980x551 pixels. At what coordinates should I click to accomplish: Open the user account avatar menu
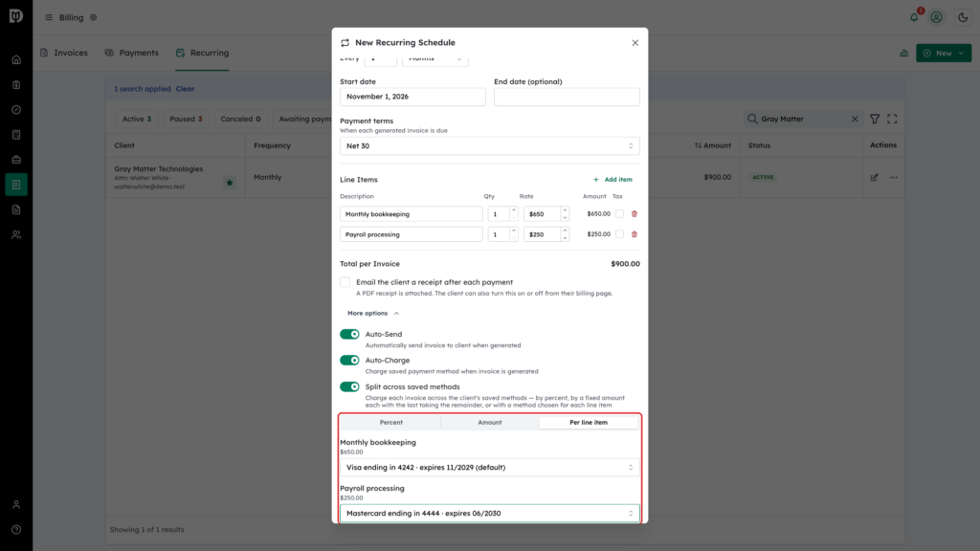[936, 17]
